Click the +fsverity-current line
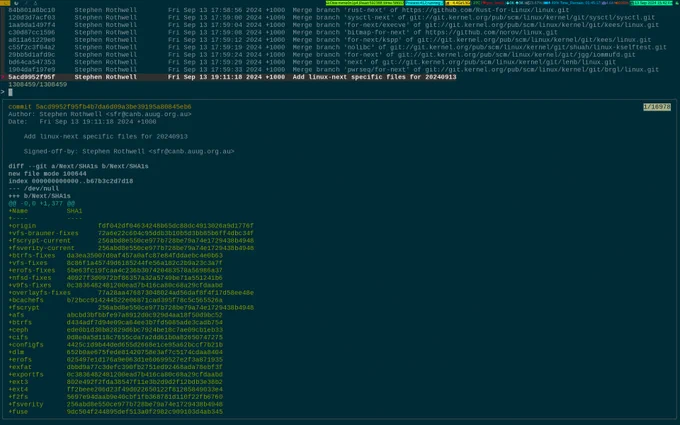680x425 pixels. (131, 248)
